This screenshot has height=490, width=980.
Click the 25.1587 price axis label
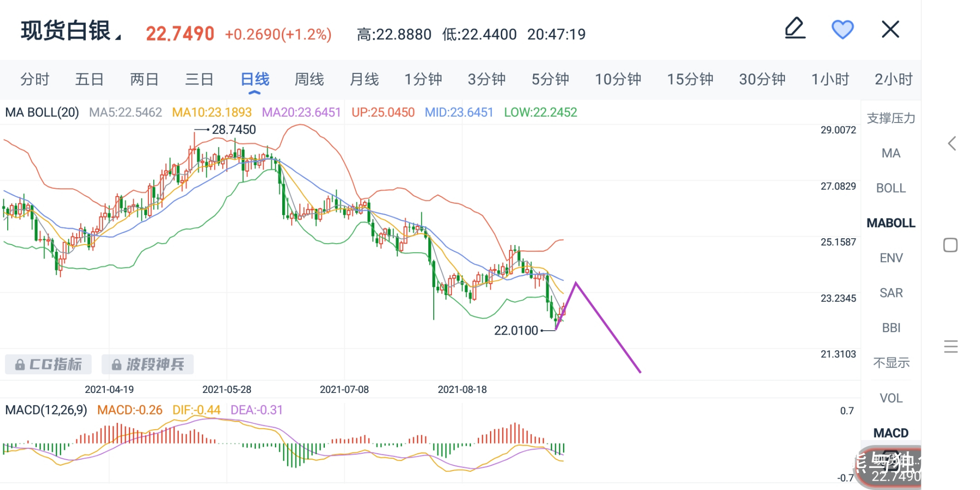click(x=838, y=242)
